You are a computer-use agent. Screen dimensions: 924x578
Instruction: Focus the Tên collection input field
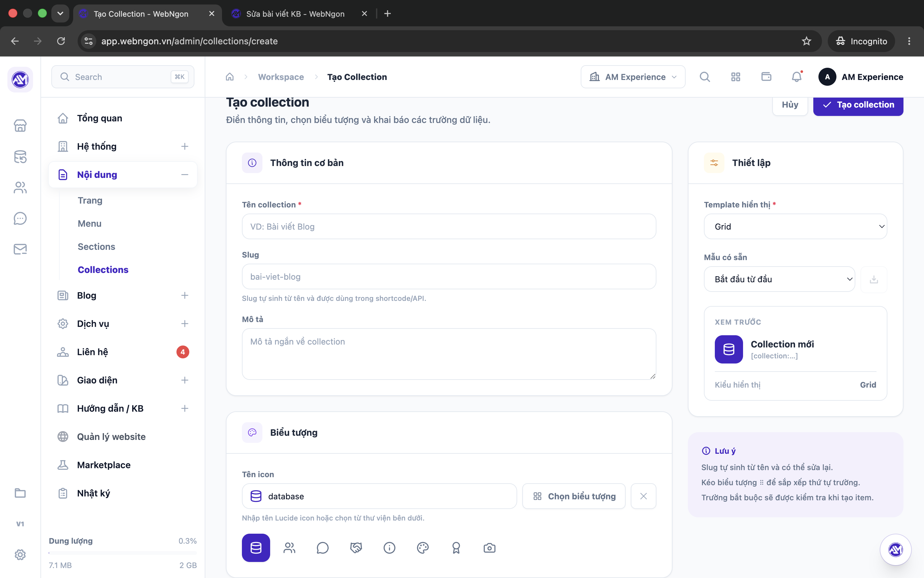click(449, 227)
